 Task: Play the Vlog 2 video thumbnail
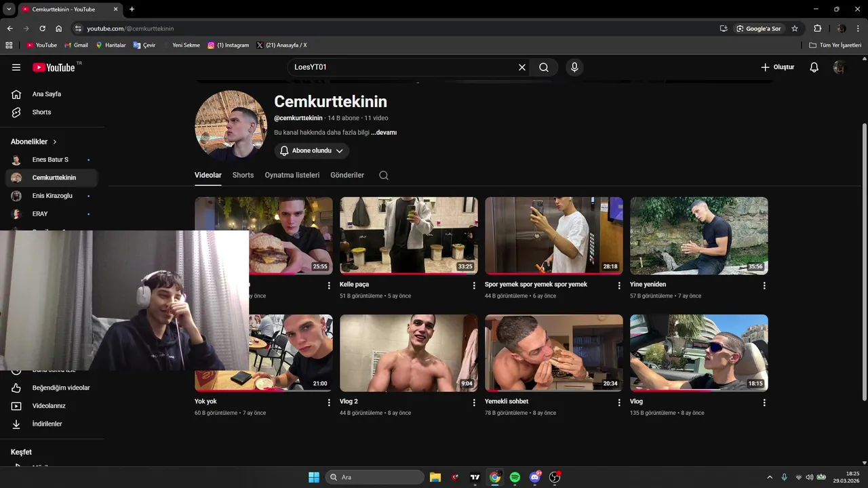click(409, 352)
